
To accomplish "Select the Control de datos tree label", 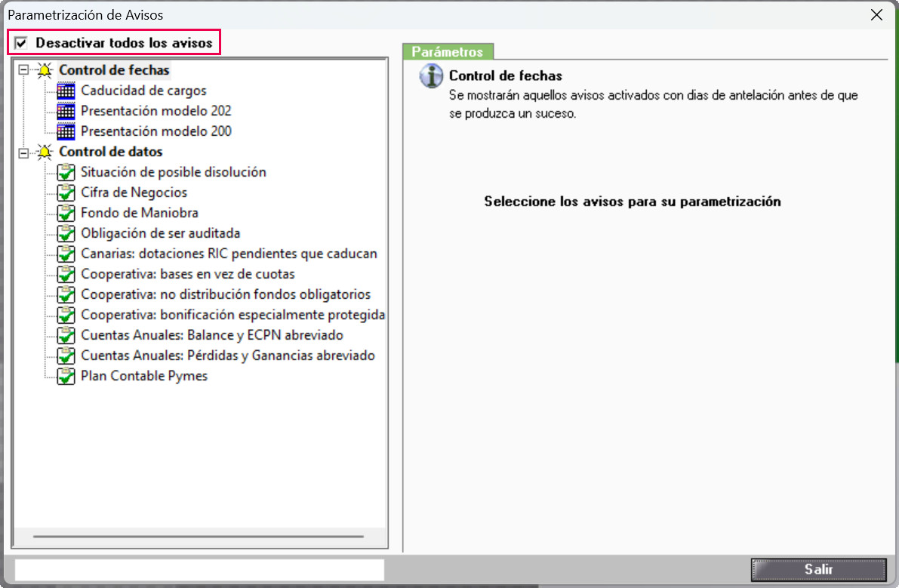I will pyautogui.click(x=111, y=152).
